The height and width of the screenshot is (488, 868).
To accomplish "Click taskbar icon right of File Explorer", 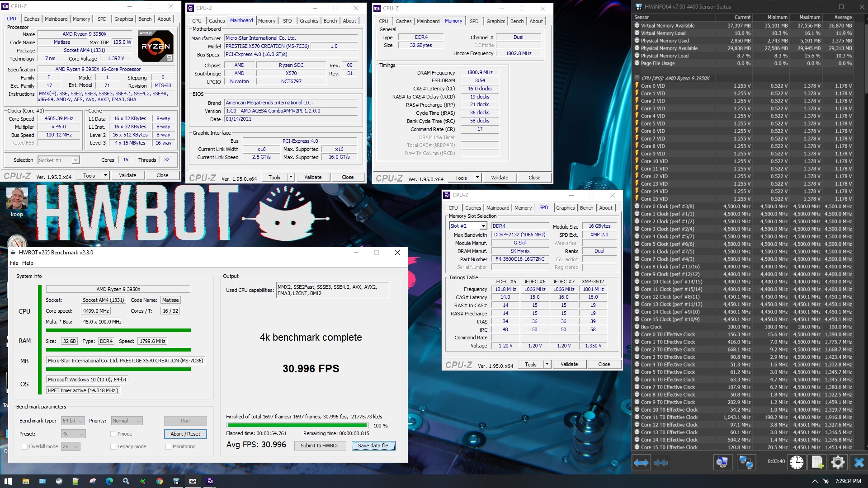I will click(42, 481).
